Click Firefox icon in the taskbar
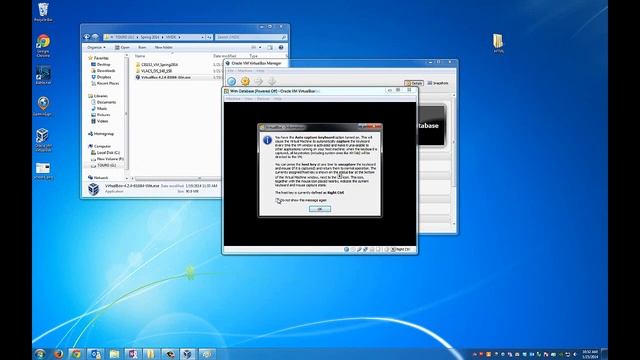This screenshot has width=640, height=360. [x=58, y=354]
